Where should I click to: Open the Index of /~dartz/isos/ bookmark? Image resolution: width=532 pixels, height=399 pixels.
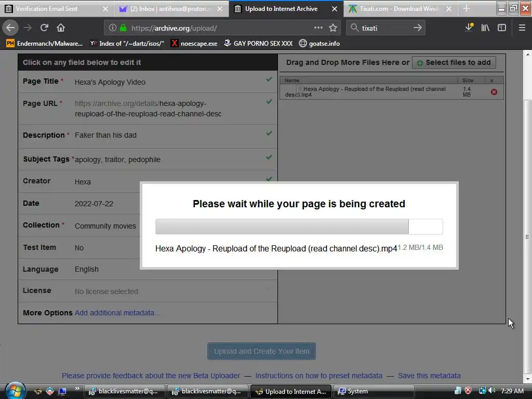click(127, 44)
